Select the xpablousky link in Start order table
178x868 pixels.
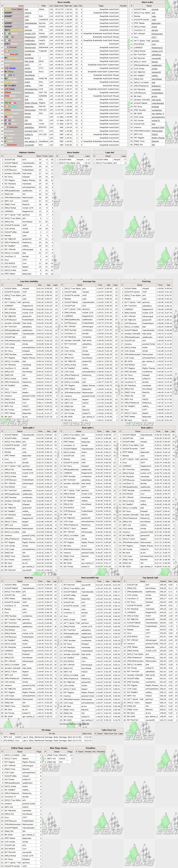point(157,65)
